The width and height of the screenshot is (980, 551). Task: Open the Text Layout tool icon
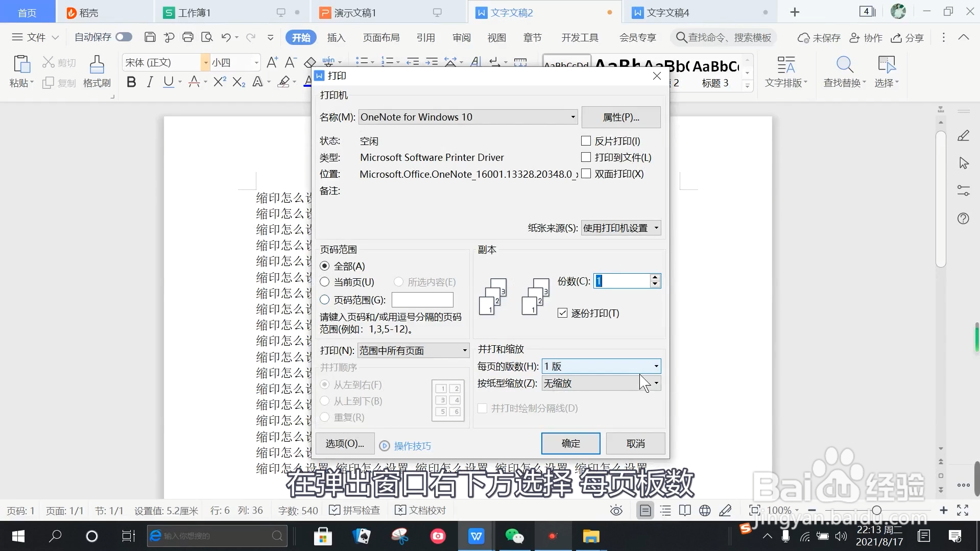click(786, 64)
